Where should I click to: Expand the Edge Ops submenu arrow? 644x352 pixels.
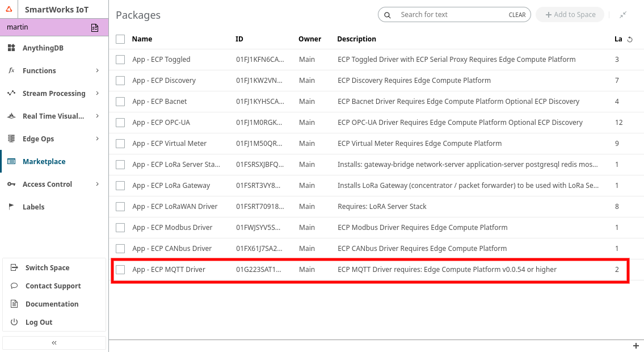(x=98, y=139)
